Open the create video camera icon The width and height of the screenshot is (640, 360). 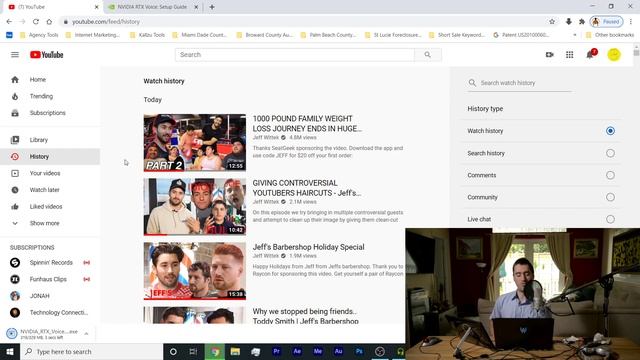pos(549,55)
